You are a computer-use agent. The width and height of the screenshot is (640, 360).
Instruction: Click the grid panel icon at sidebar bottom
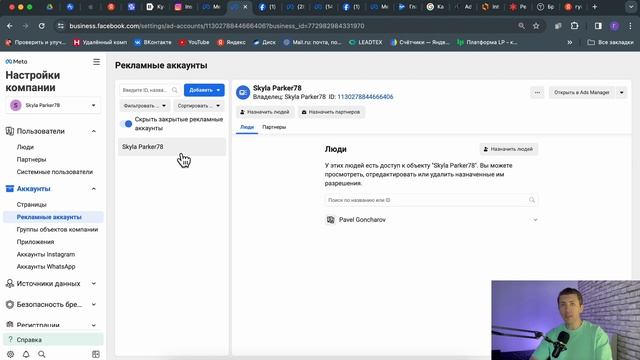pyautogui.click(x=96, y=354)
